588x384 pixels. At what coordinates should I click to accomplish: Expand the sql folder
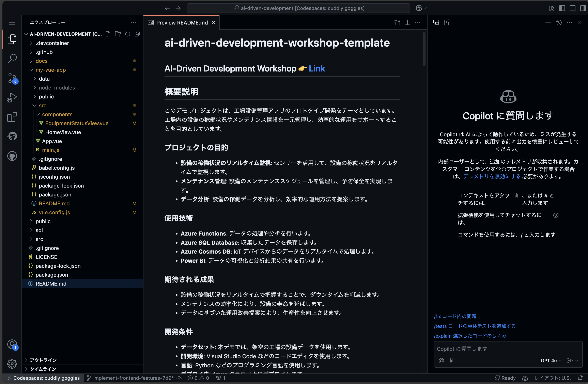pyautogui.click(x=82, y=230)
